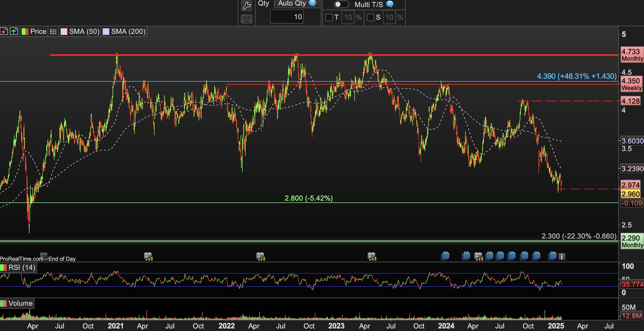Click the Auto Qty help bubble

[313, 3]
